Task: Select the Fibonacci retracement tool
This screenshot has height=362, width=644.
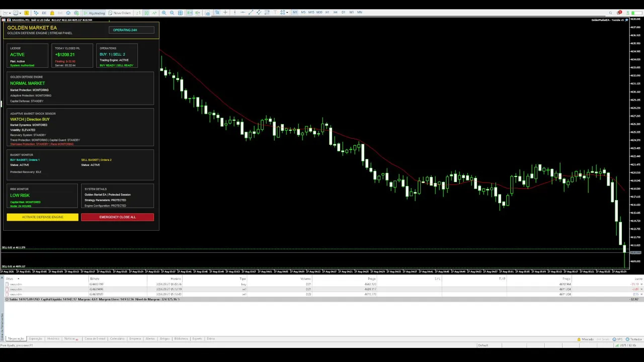Action: coord(267,13)
